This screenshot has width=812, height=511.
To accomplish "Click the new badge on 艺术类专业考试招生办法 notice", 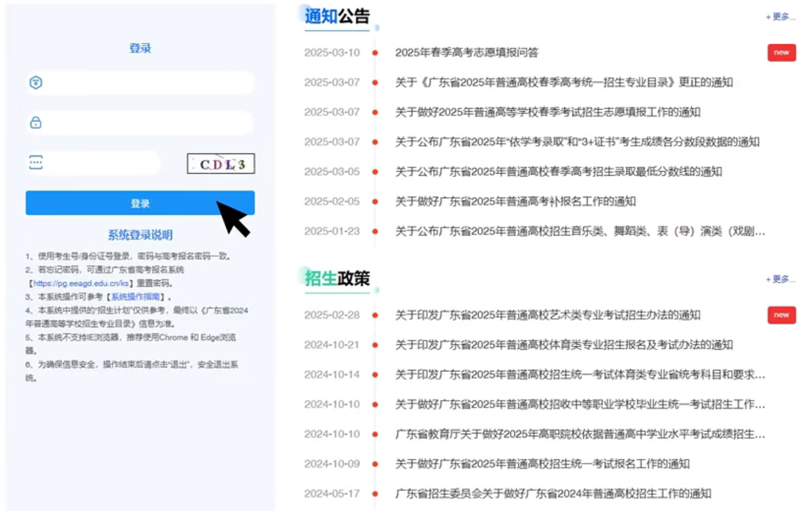I will [781, 315].
